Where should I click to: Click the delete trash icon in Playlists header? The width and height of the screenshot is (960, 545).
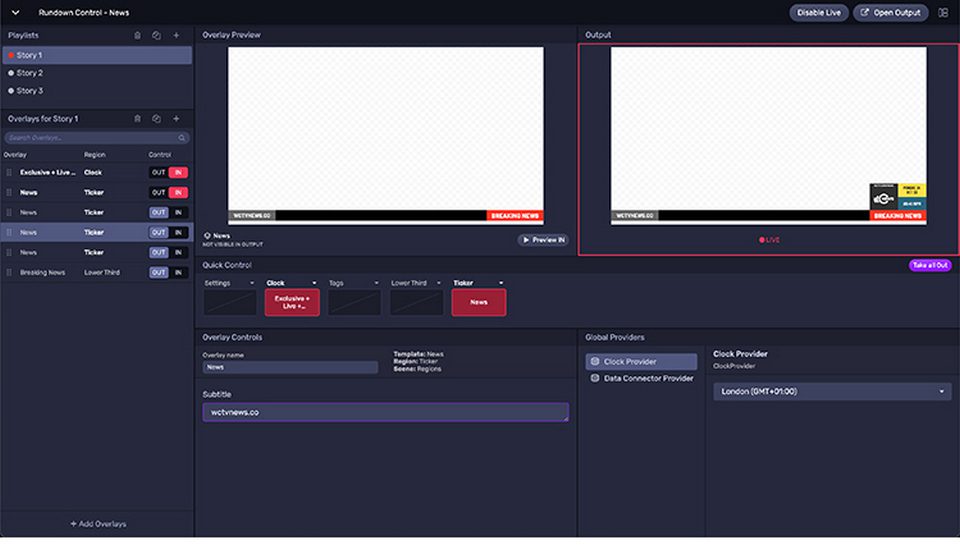[137, 36]
